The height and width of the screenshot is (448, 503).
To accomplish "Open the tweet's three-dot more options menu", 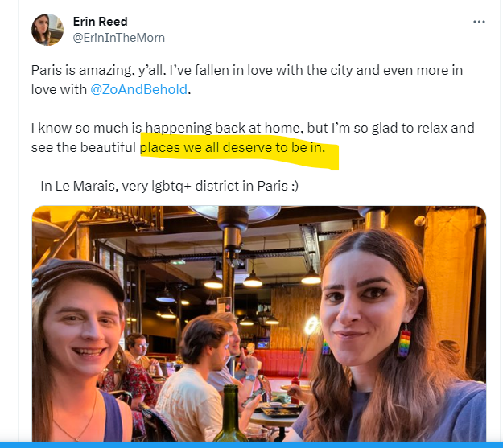I will point(479,22).
